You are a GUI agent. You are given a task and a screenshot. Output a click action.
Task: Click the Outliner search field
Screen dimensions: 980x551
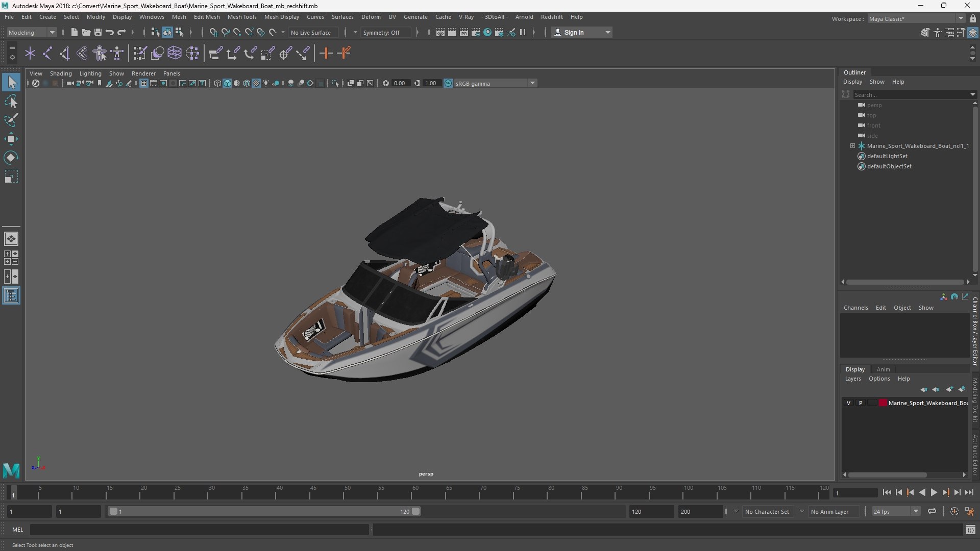point(912,94)
